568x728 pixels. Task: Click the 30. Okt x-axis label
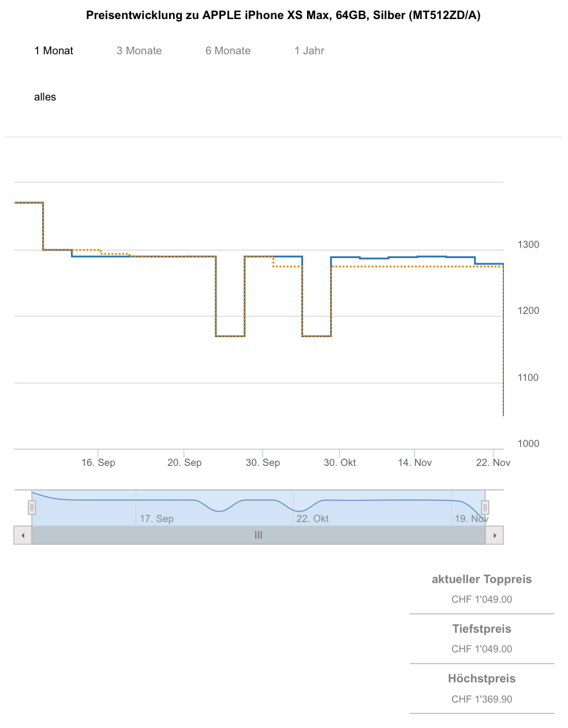pos(339,462)
